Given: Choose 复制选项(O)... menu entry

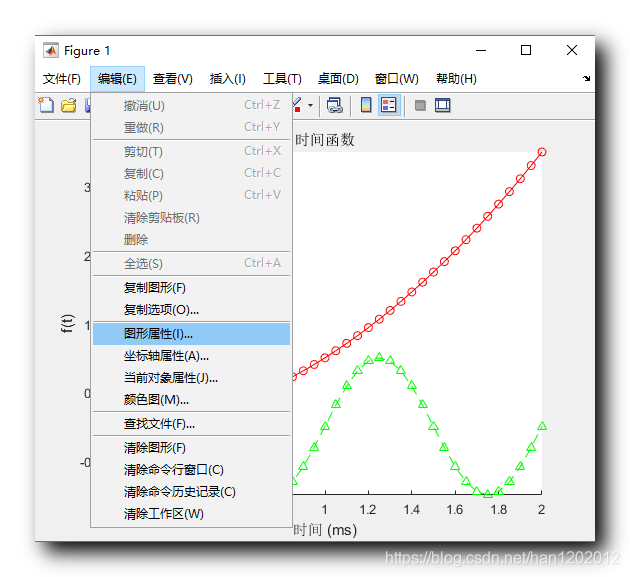Looking at the screenshot, I should pos(191,310).
